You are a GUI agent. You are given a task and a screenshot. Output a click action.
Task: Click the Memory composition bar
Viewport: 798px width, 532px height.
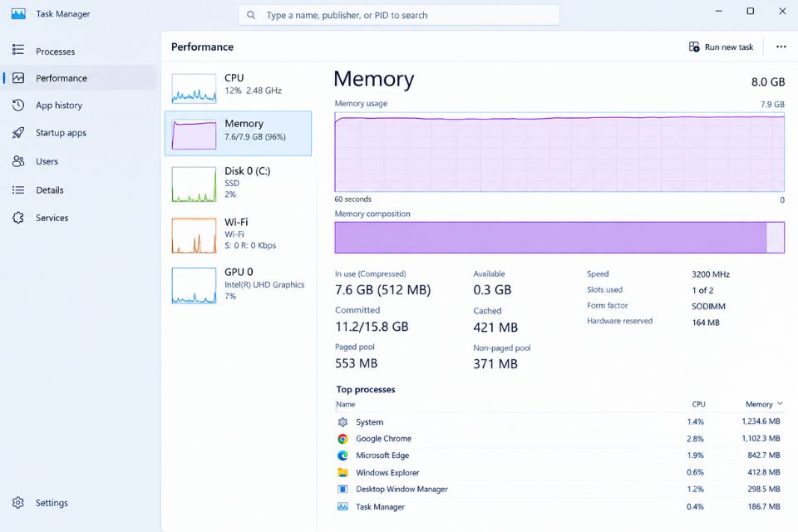tap(559, 237)
